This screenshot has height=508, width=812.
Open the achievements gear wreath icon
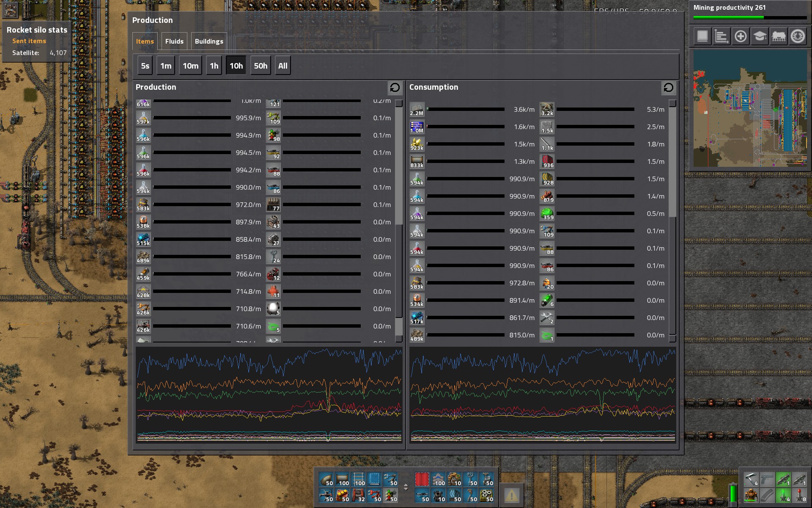[x=798, y=36]
